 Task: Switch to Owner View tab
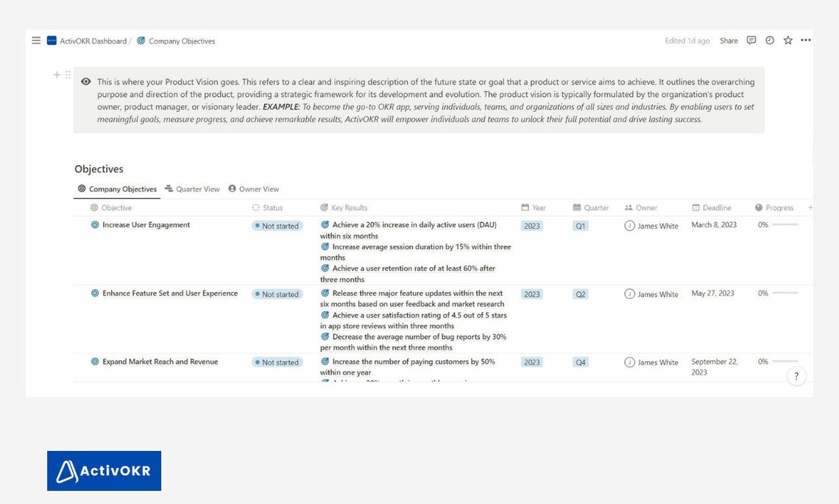(x=254, y=189)
